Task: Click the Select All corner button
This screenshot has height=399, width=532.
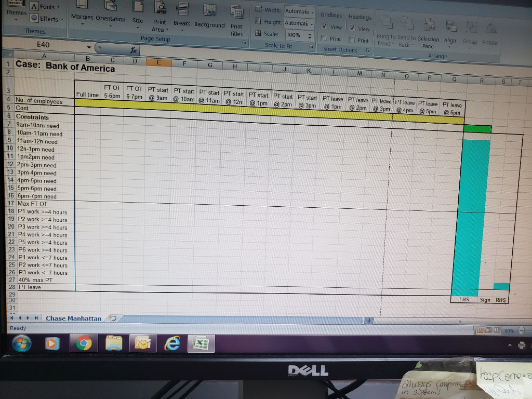Action: click(x=9, y=54)
